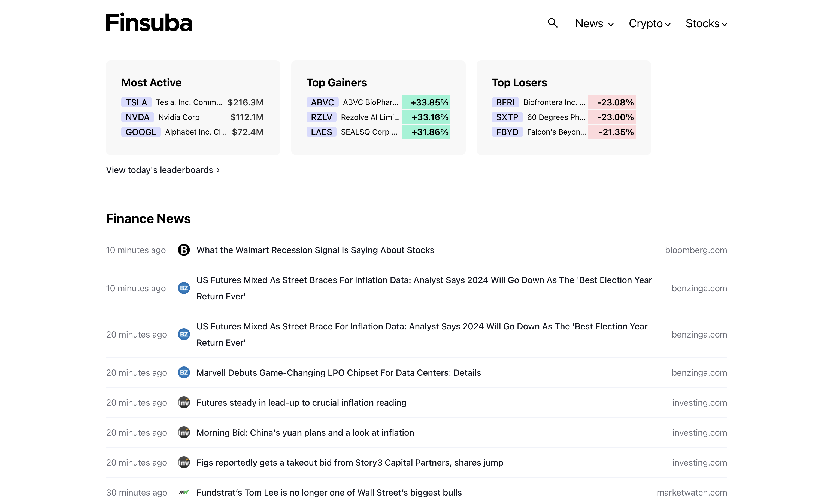Select the TSLA ticker badge
818x504 pixels.
136,102
